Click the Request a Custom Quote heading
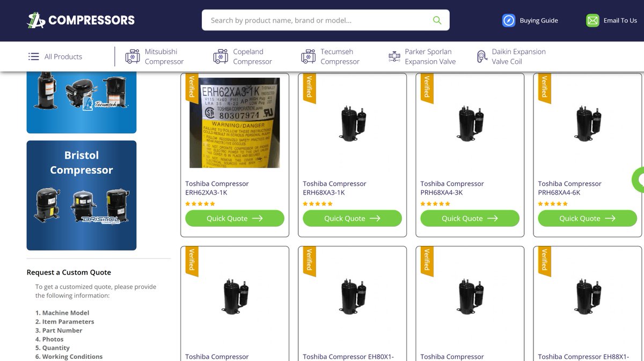 coord(69,272)
